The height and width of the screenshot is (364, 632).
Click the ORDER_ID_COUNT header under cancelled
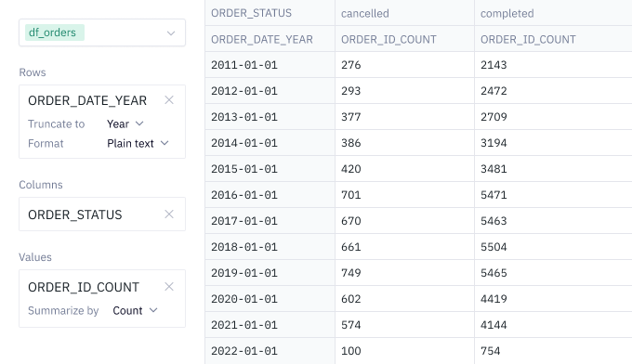[x=404, y=39]
